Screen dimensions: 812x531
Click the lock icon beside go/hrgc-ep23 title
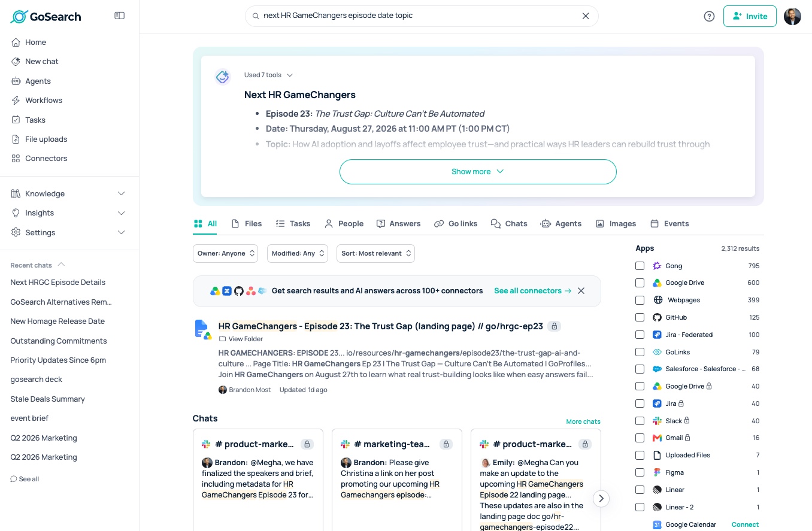point(555,326)
